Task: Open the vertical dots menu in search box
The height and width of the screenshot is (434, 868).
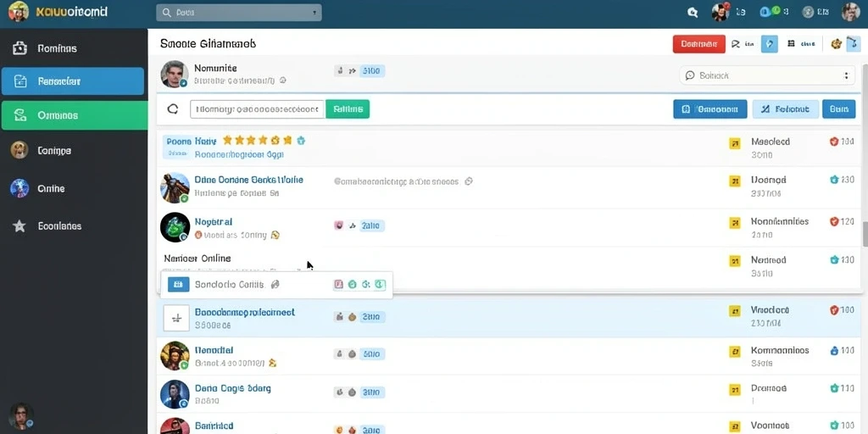Action: [x=846, y=75]
